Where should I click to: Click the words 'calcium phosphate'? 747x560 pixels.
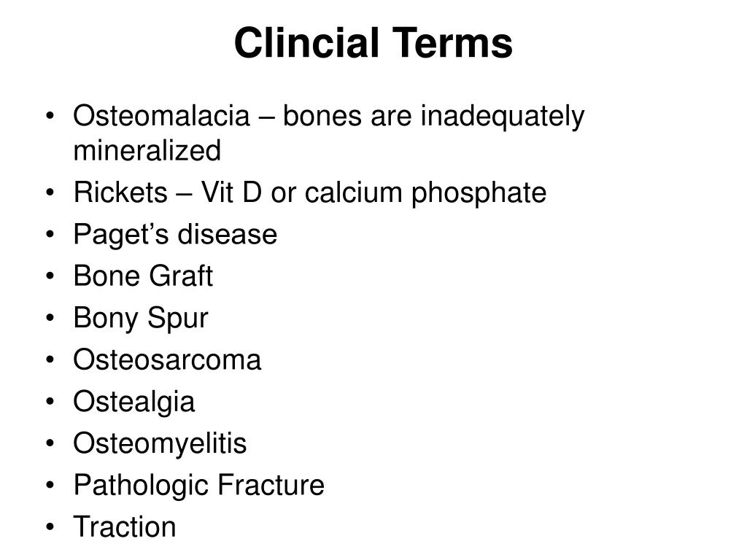pos(425,193)
